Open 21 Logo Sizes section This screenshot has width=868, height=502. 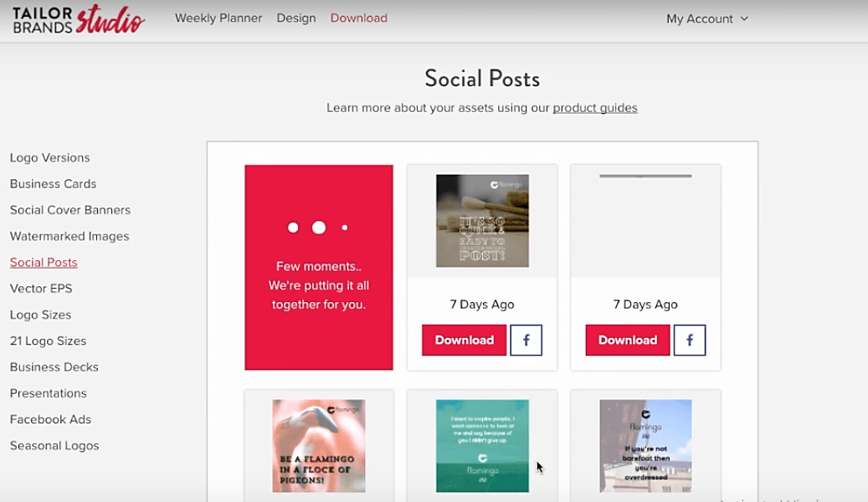(x=48, y=341)
